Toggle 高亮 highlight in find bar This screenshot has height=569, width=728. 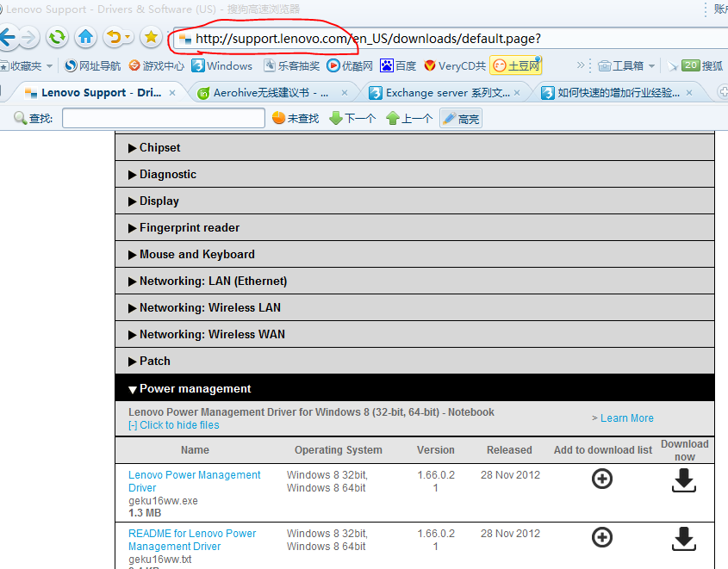pyautogui.click(x=461, y=118)
